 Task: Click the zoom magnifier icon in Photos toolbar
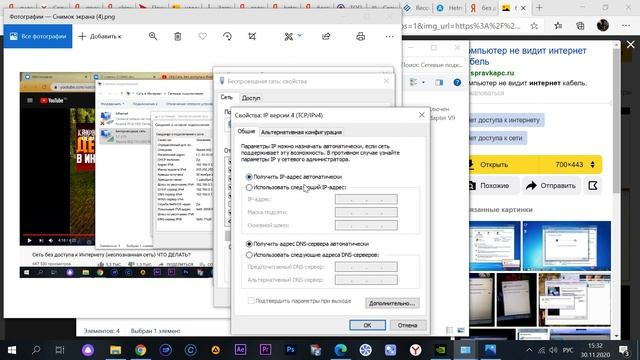(153, 36)
